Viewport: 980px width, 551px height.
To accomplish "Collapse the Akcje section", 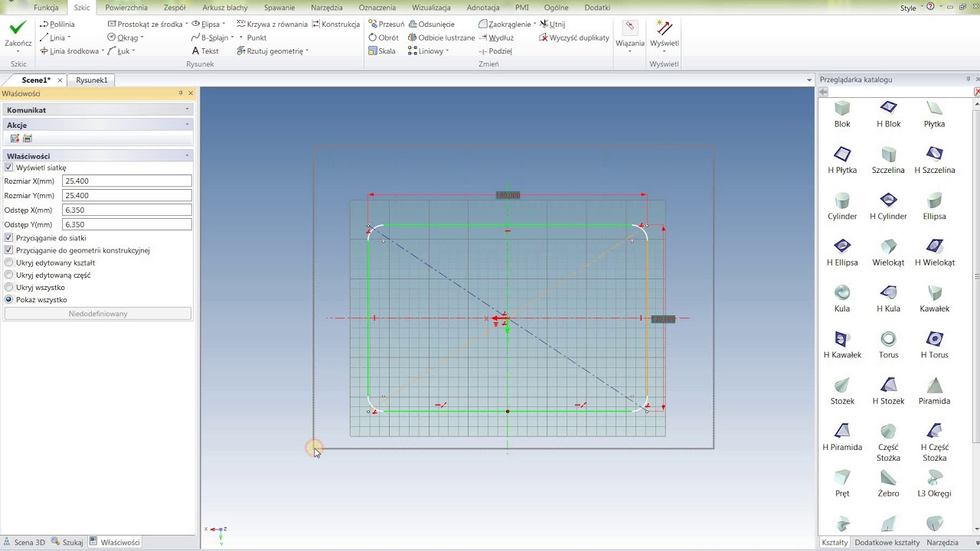I will pyautogui.click(x=187, y=125).
